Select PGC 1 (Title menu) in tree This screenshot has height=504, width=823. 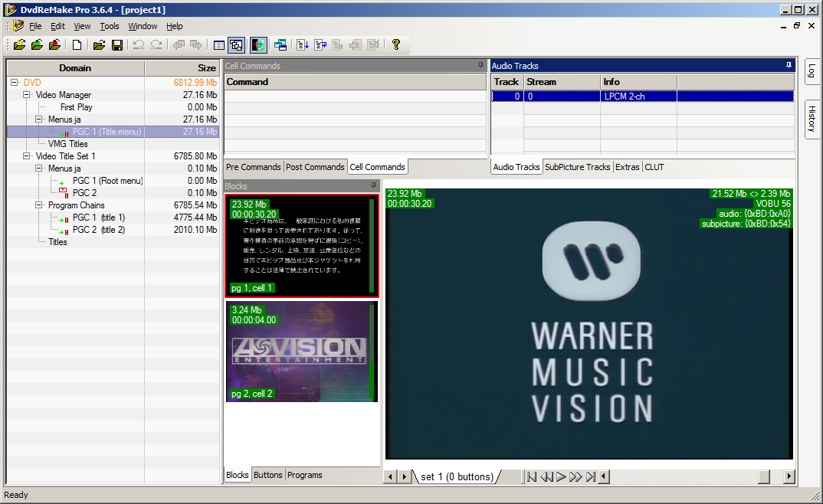tap(107, 132)
